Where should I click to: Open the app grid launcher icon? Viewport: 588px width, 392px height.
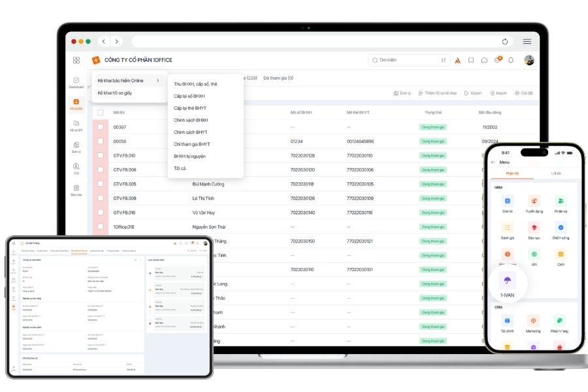[76, 60]
